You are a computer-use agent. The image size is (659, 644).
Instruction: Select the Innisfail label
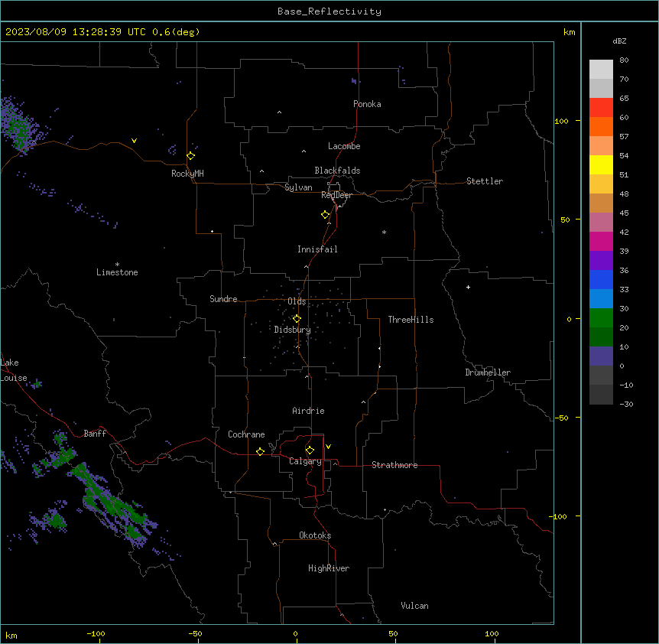tap(317, 249)
